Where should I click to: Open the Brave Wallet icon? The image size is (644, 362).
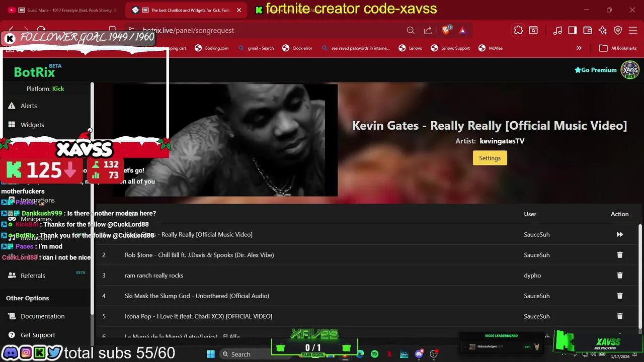(x=588, y=30)
